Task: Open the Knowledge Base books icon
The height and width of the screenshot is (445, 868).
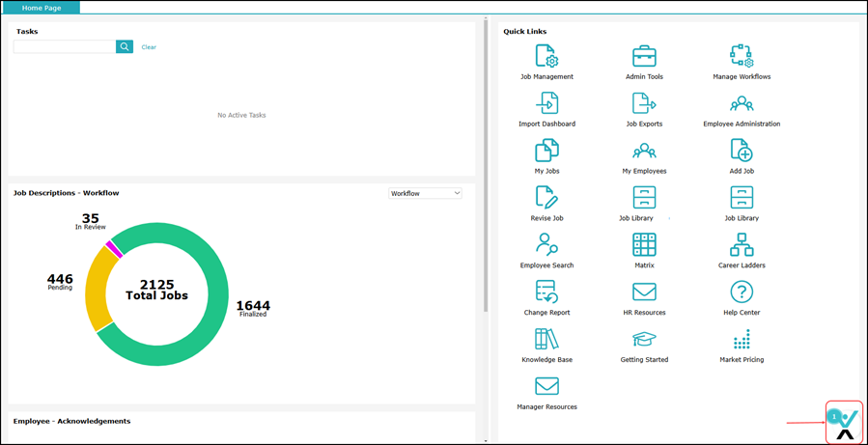Action: click(x=546, y=339)
